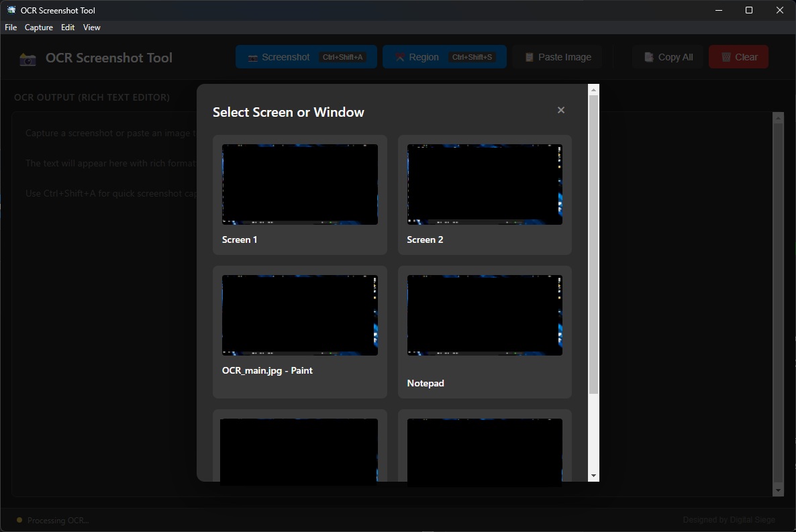Open the View menu

pyautogui.click(x=92, y=28)
